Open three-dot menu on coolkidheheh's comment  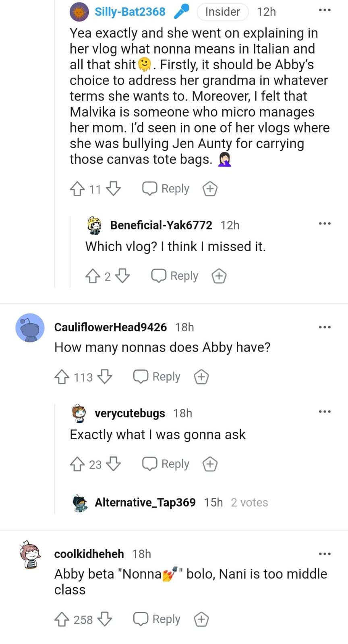pyautogui.click(x=324, y=554)
